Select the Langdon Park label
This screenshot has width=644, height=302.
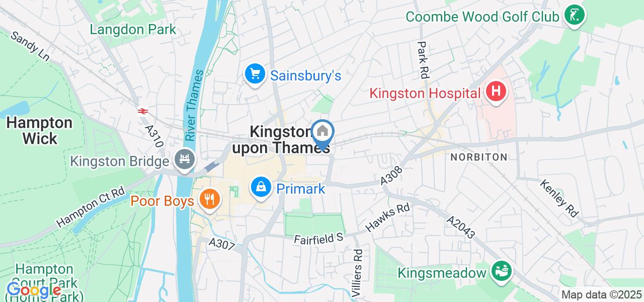click(133, 29)
